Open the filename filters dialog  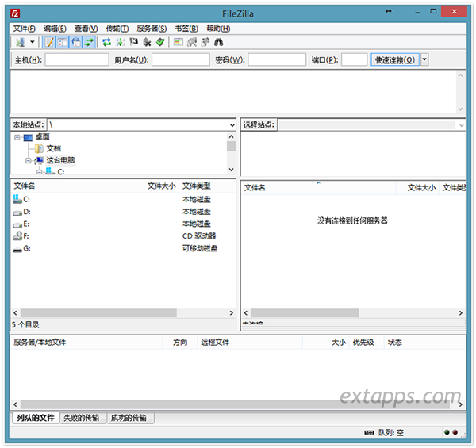pos(178,42)
